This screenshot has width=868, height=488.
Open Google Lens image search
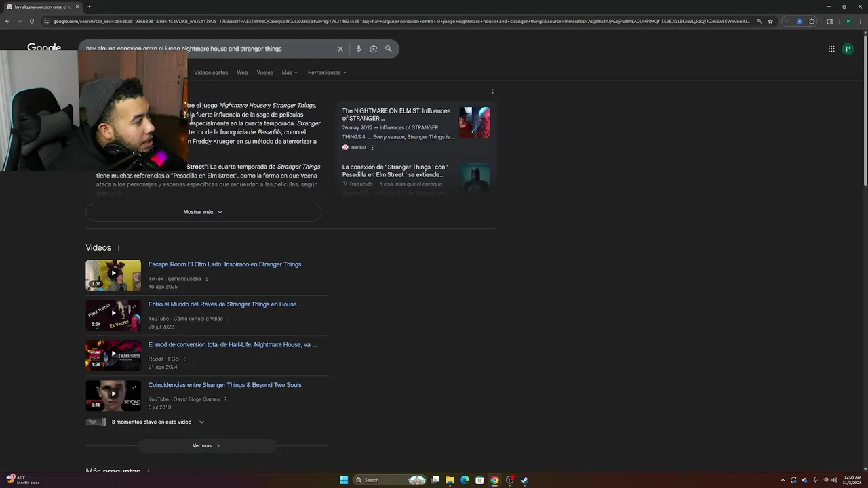pos(374,49)
